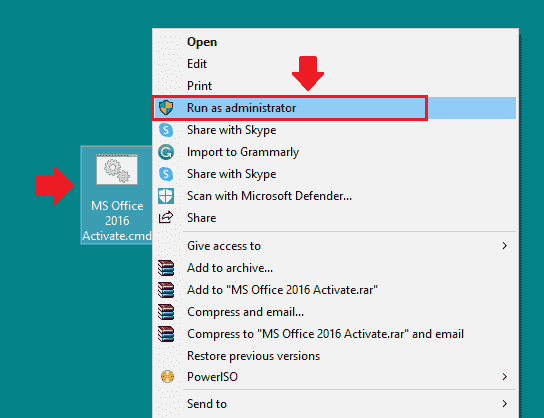Click the Share arrow icon
The height and width of the screenshot is (418, 544).
point(166,217)
